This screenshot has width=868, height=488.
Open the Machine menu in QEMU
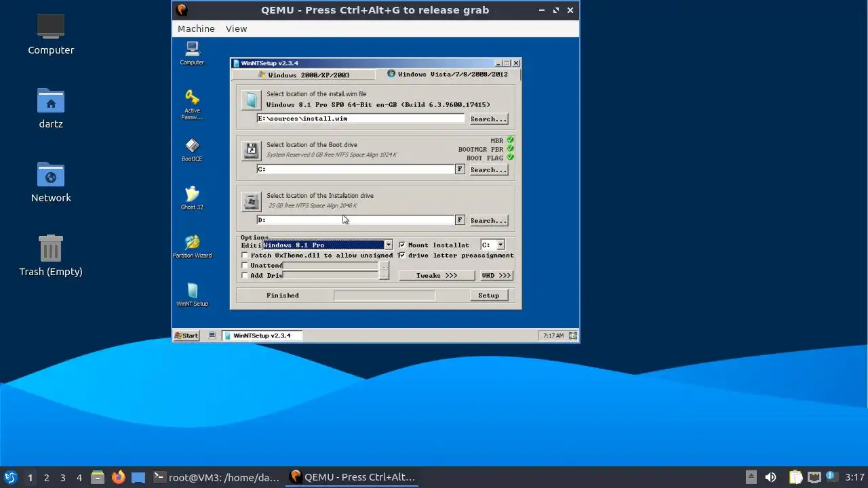(196, 28)
